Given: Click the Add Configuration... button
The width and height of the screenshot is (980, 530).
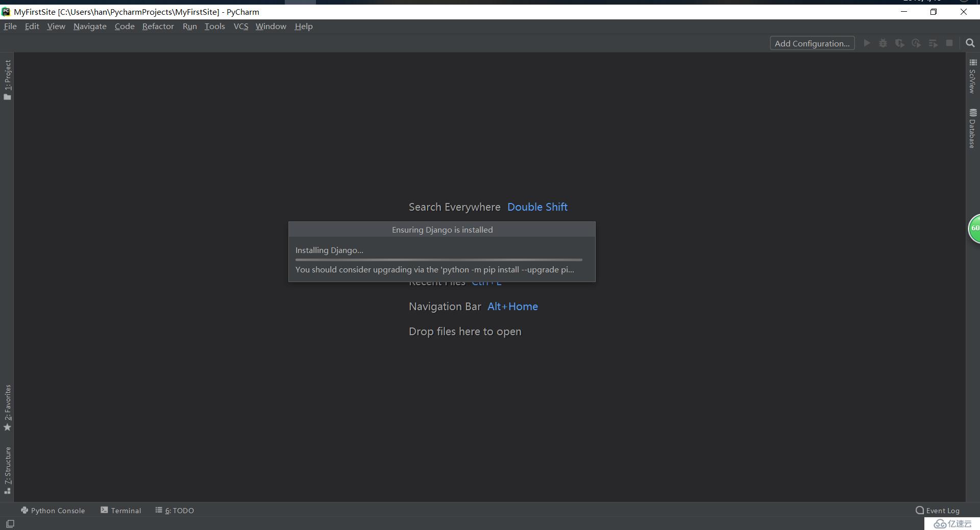Looking at the screenshot, I should click(812, 43).
